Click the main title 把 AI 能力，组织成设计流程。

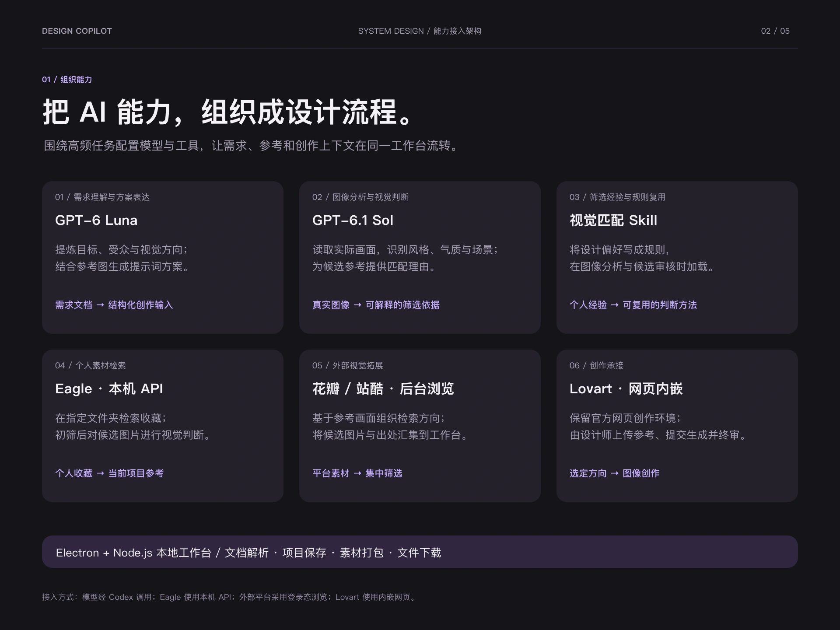(x=227, y=112)
